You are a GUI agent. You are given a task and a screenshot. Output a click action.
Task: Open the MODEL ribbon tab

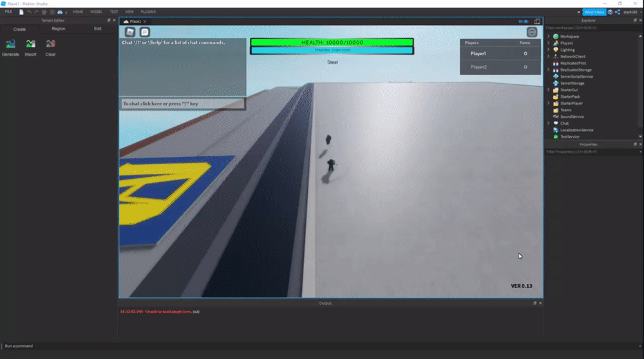click(x=97, y=12)
